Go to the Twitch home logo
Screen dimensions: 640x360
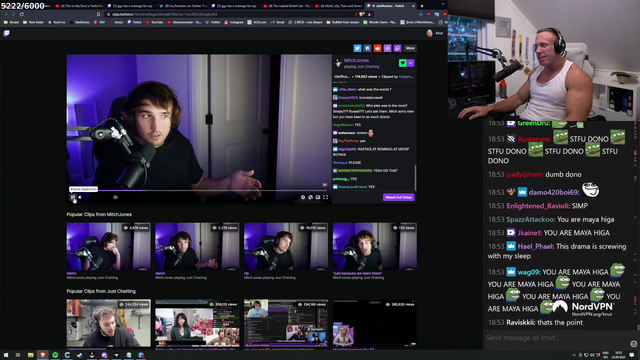(x=6, y=33)
